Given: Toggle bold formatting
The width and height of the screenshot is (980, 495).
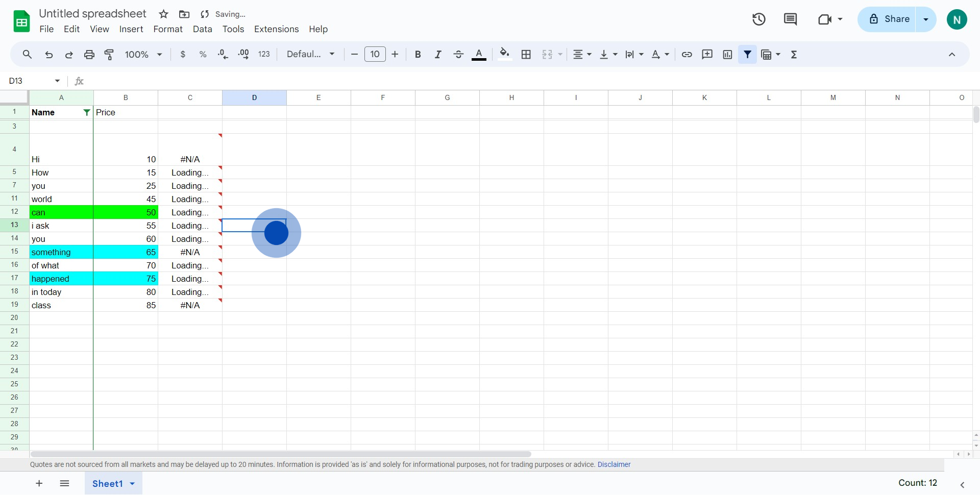Looking at the screenshot, I should [x=418, y=54].
